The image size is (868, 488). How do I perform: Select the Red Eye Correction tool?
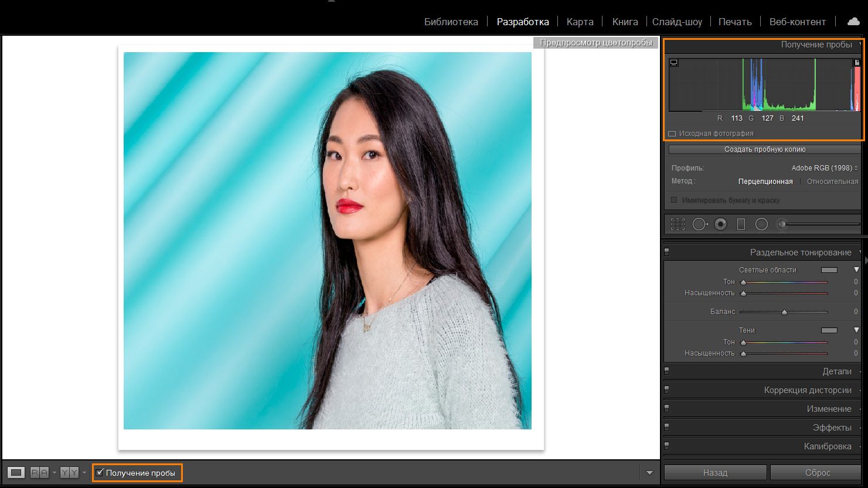720,224
